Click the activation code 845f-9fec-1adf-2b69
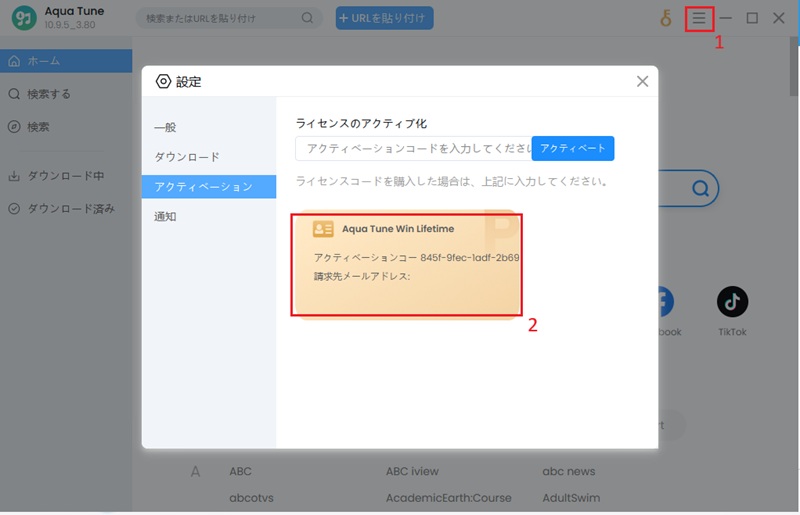Image resolution: width=800 pixels, height=515 pixels. (x=469, y=257)
